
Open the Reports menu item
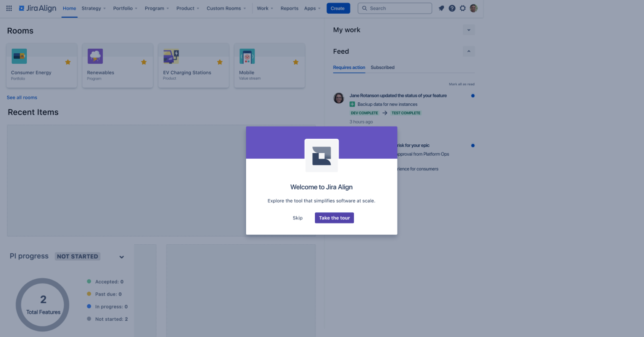click(x=289, y=8)
